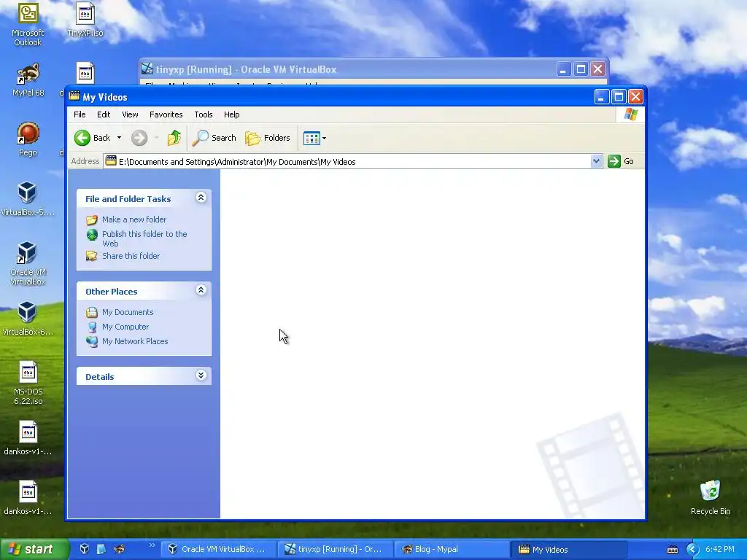Open the File menu
The height and width of the screenshot is (560, 747).
pos(80,114)
